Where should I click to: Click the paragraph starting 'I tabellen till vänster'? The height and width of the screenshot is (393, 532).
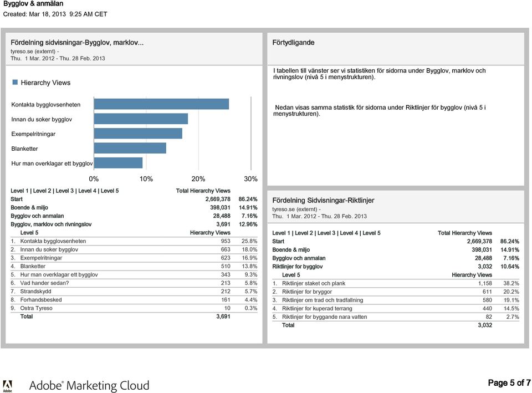(x=379, y=74)
